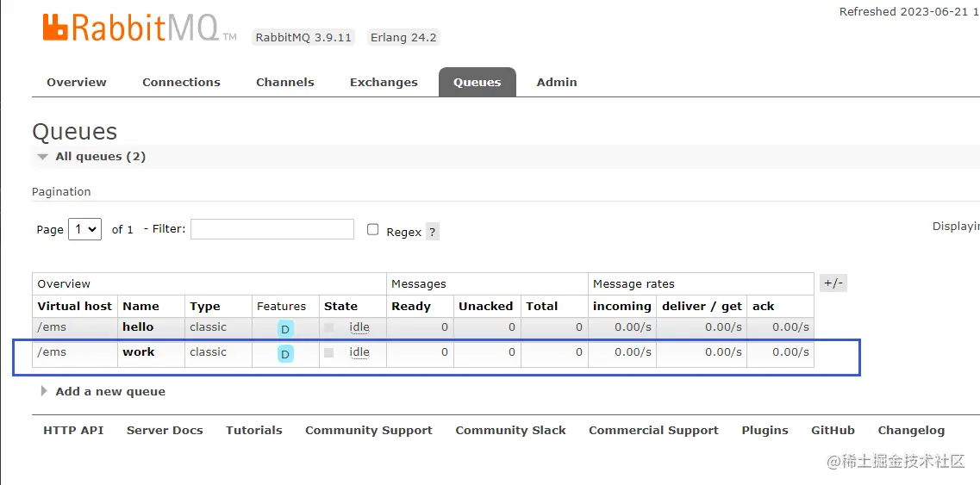Click the state indicator square in work row
The image size is (980, 485).
tap(328, 352)
